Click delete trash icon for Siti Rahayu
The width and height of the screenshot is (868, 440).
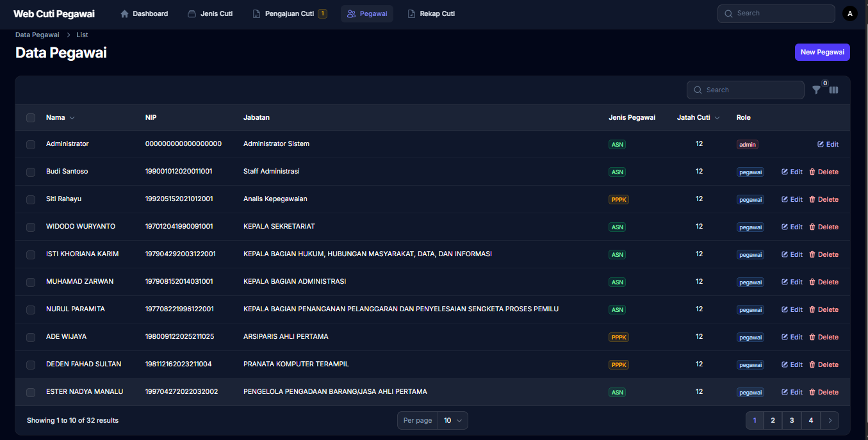pyautogui.click(x=812, y=199)
